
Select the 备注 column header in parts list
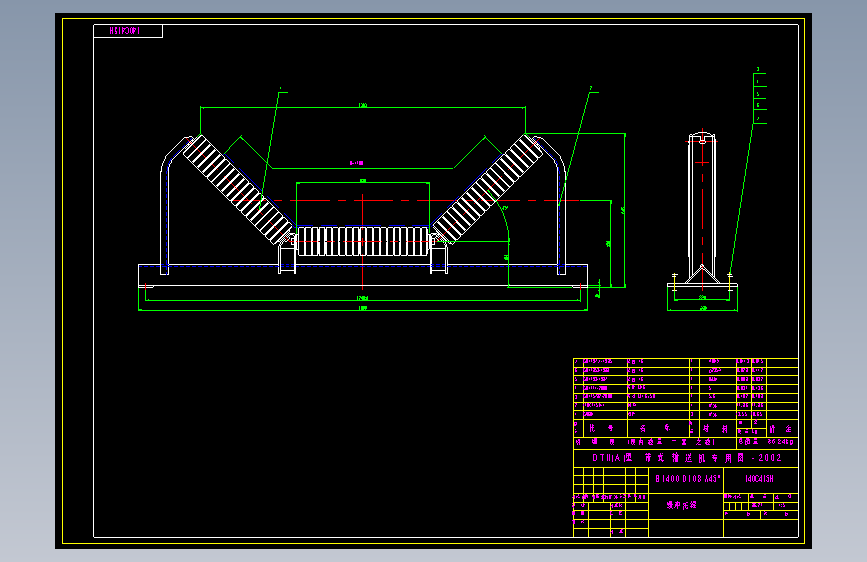click(x=781, y=429)
